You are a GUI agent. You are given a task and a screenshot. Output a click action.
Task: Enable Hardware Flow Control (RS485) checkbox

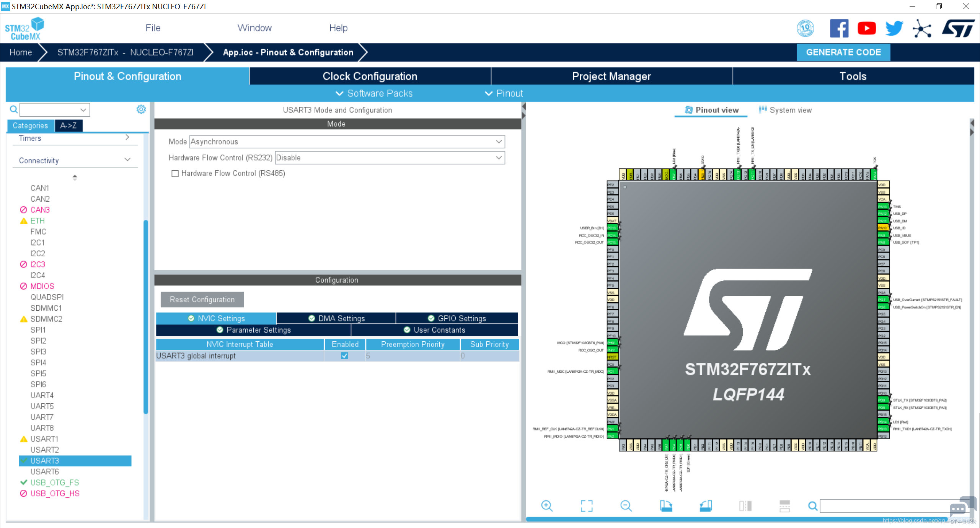[x=175, y=173]
